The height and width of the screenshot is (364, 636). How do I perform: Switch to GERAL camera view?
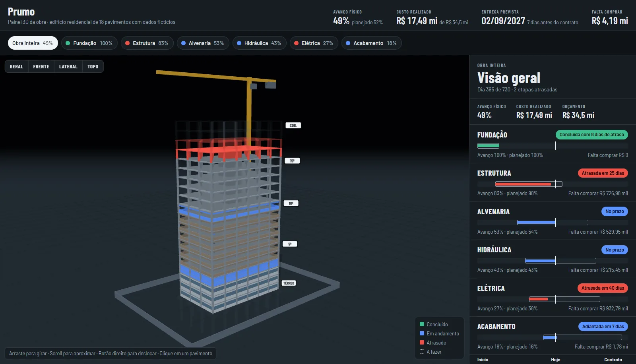pyautogui.click(x=16, y=66)
